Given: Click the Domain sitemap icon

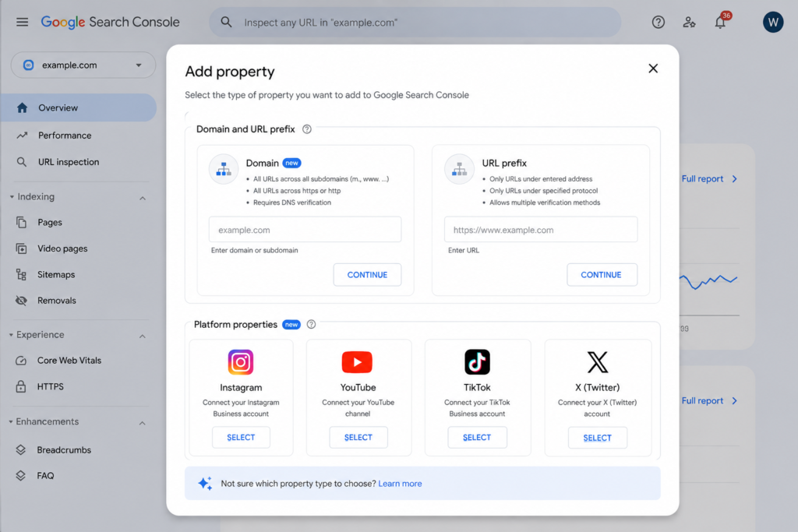Looking at the screenshot, I should 224,169.
